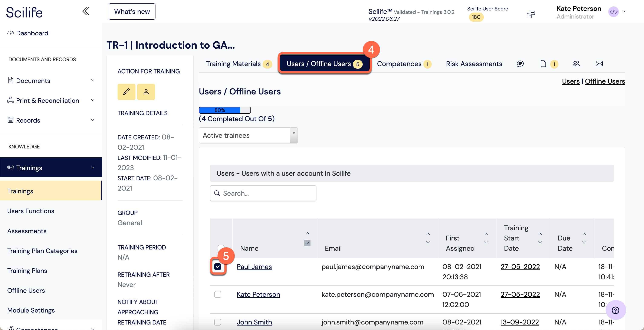The height and width of the screenshot is (330, 644).
Task: Jump to Users anchor link
Action: point(571,81)
